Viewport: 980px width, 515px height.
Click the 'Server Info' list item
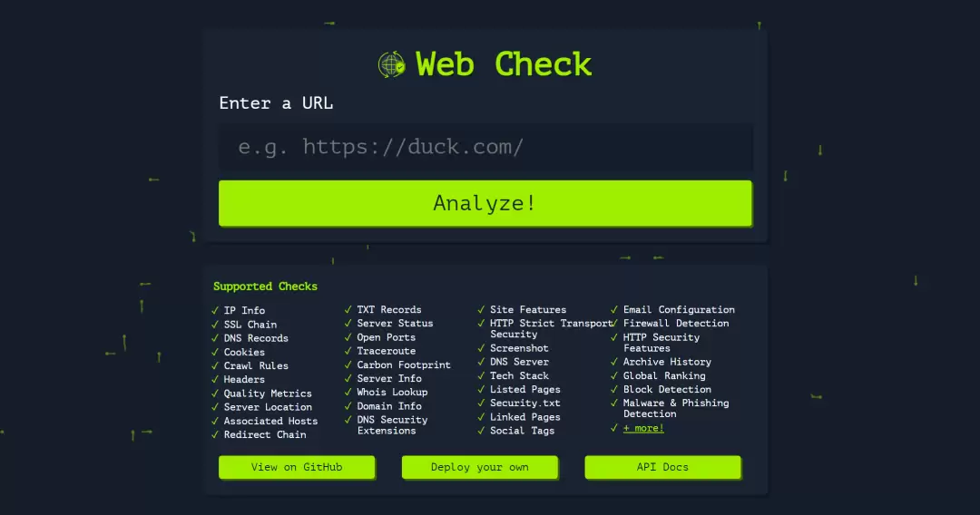tap(388, 378)
